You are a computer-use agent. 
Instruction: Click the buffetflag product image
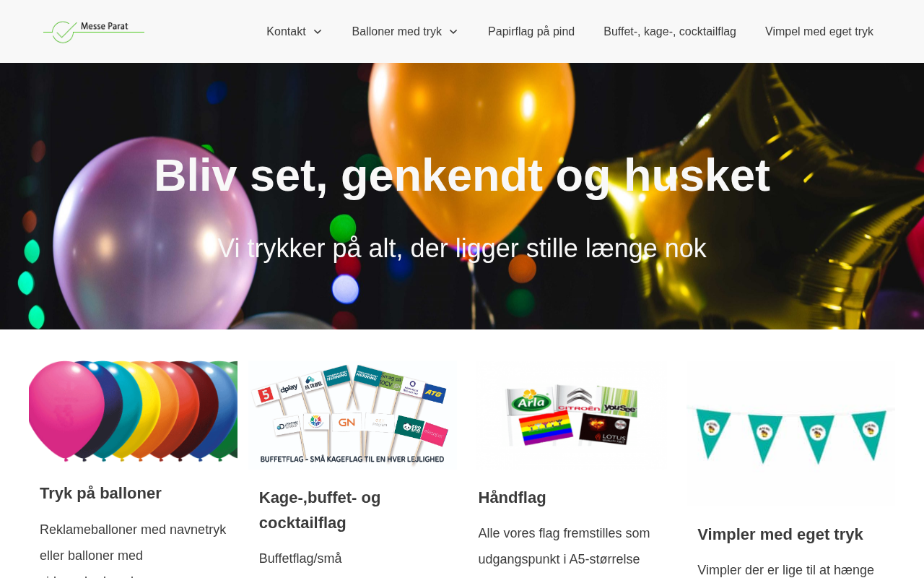click(x=352, y=414)
